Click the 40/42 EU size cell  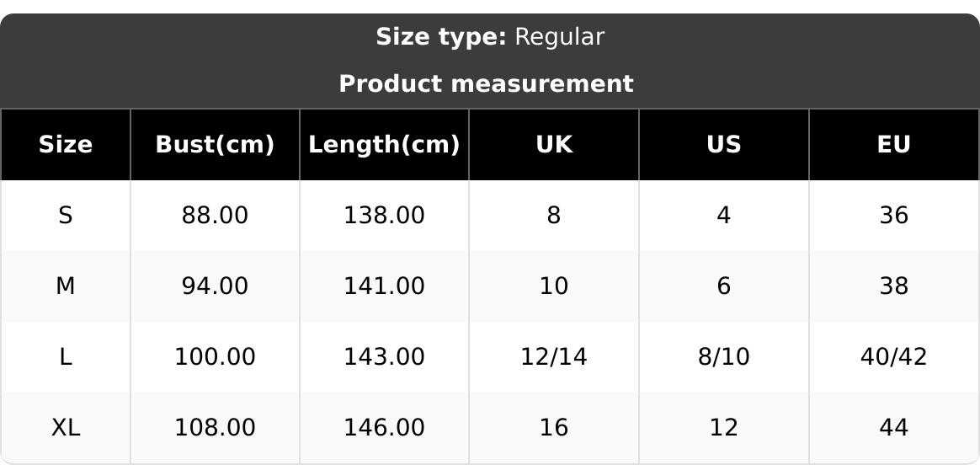click(x=893, y=357)
